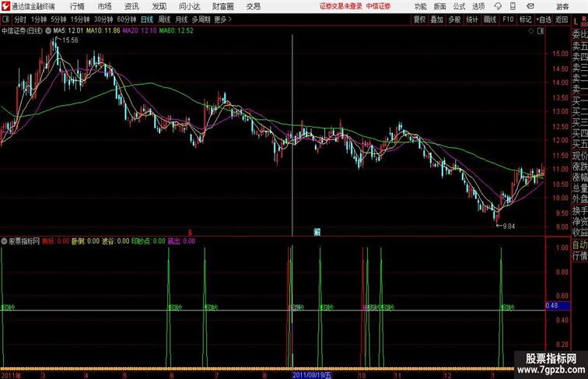Click the 2011/08/19/五 date marker
The height and width of the screenshot is (379, 588).
(312, 375)
